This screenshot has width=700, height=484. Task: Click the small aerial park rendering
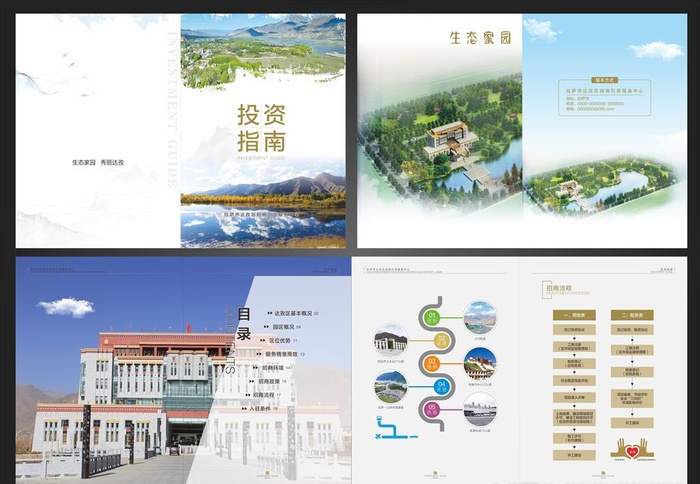pyautogui.click(x=603, y=183)
